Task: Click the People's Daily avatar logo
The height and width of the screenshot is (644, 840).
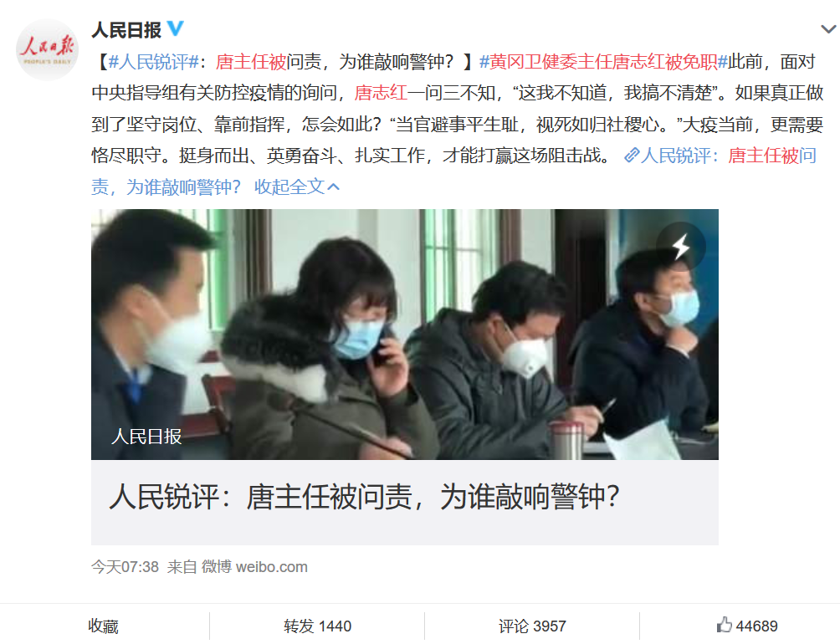Action: 47,50
